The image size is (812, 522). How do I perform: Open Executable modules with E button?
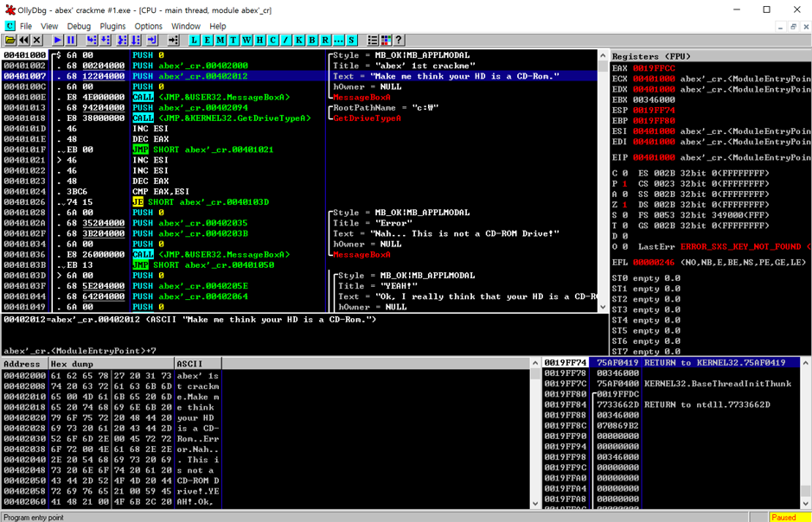click(208, 40)
